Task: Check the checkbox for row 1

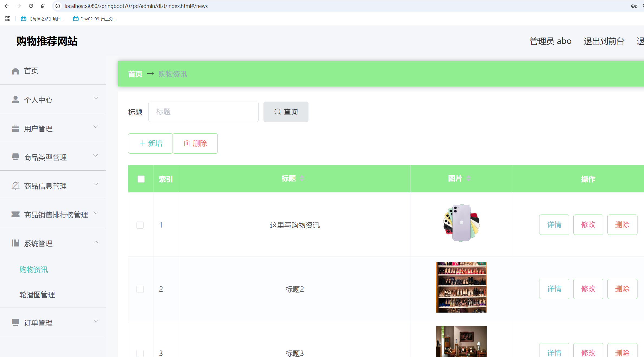Action: point(140,225)
